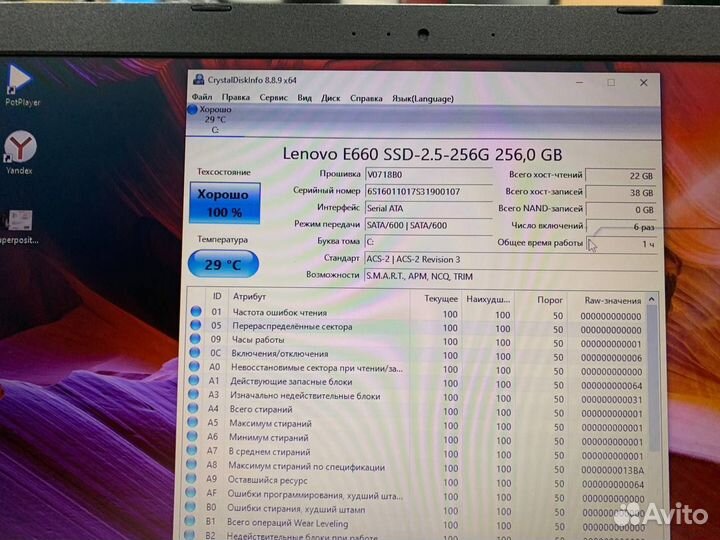
Task: Open the Файл menu
Action: coord(202,97)
